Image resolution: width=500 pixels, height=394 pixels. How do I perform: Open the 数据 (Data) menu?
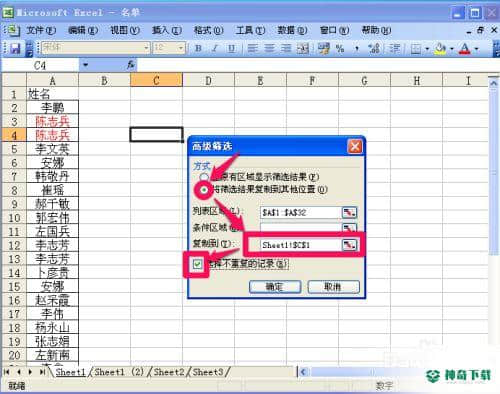point(292,31)
